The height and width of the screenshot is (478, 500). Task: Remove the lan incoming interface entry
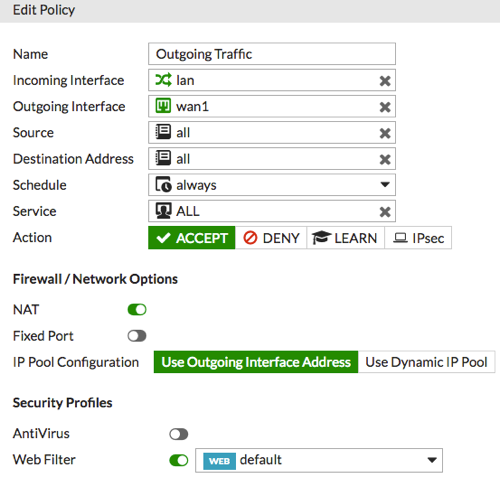click(x=385, y=81)
